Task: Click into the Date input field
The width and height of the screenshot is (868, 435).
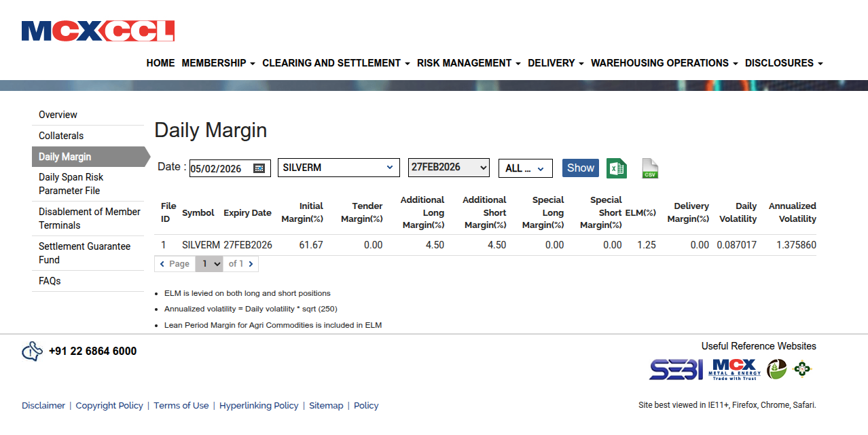Action: tap(220, 168)
